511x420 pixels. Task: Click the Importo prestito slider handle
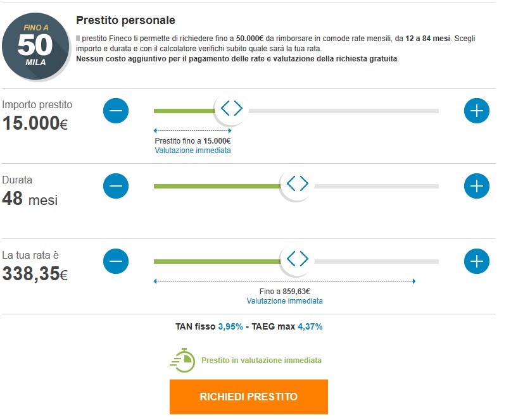click(231, 109)
